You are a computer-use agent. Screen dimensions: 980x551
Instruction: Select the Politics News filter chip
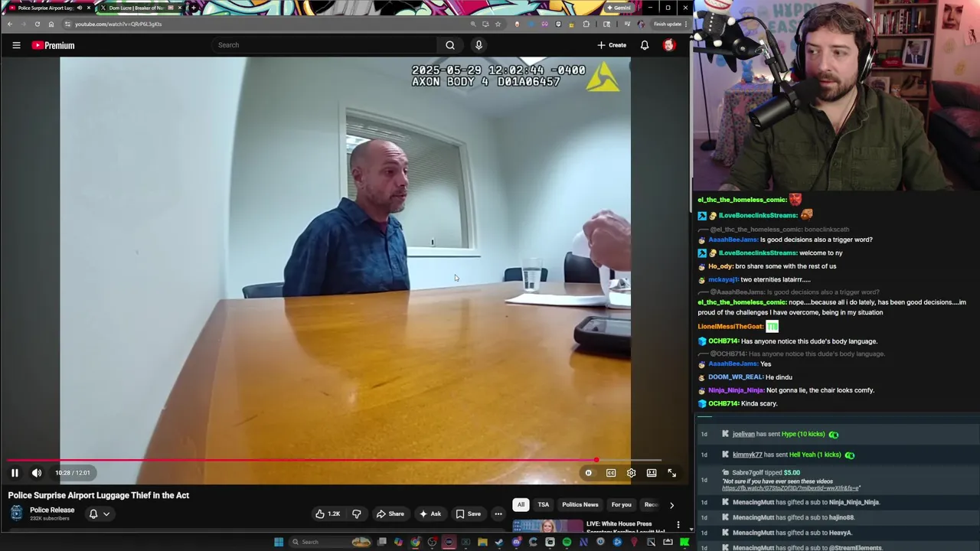pyautogui.click(x=580, y=505)
